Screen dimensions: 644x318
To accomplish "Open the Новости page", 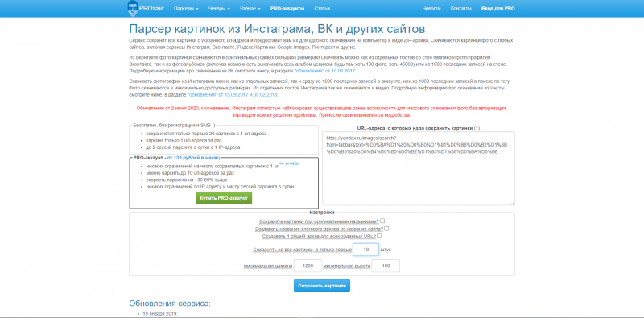I will coord(431,9).
